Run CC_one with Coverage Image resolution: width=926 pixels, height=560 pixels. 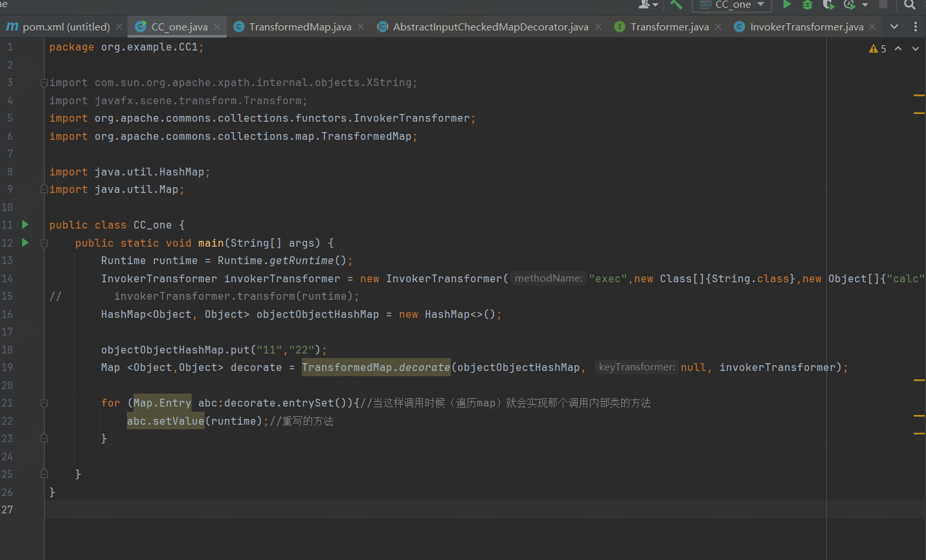coord(828,5)
